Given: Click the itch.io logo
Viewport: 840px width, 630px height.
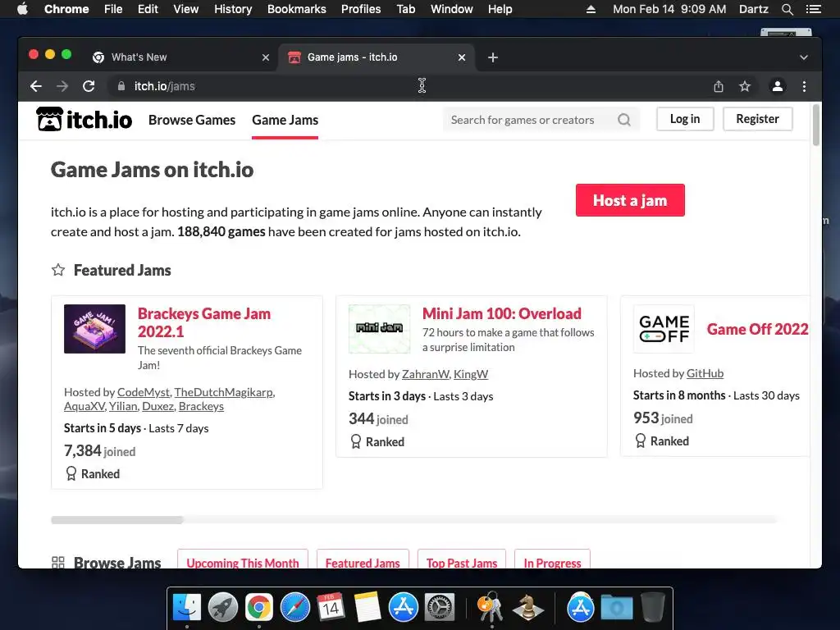Looking at the screenshot, I should [84, 120].
